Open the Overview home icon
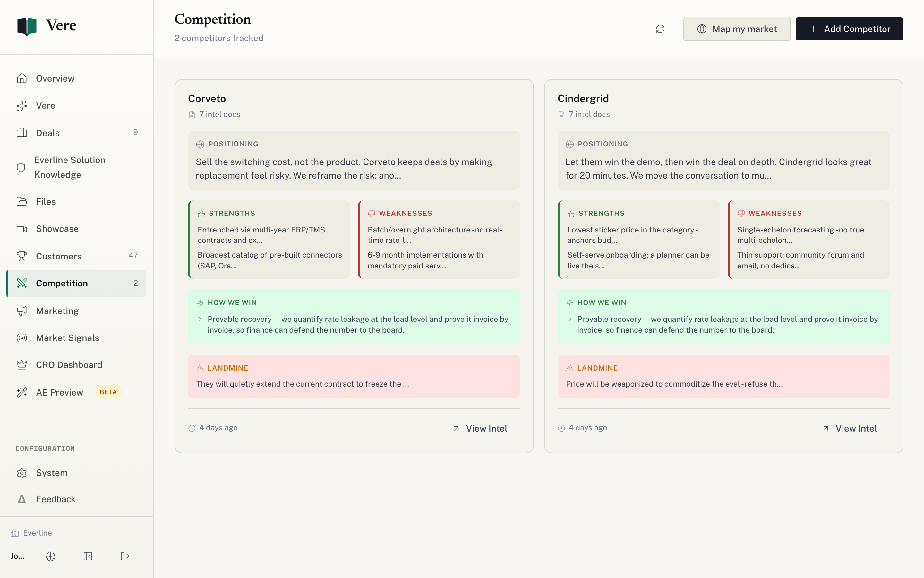The image size is (924, 578). click(x=22, y=78)
